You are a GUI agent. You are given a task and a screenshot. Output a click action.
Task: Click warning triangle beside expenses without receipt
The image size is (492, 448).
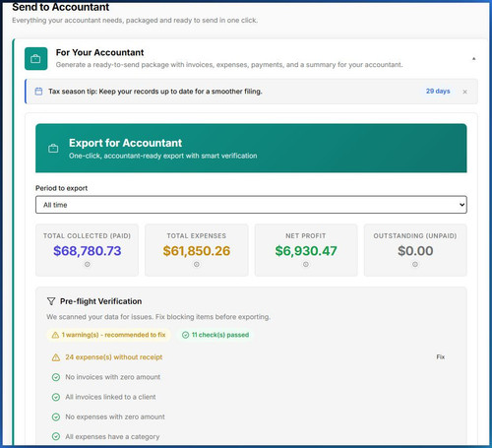point(56,357)
